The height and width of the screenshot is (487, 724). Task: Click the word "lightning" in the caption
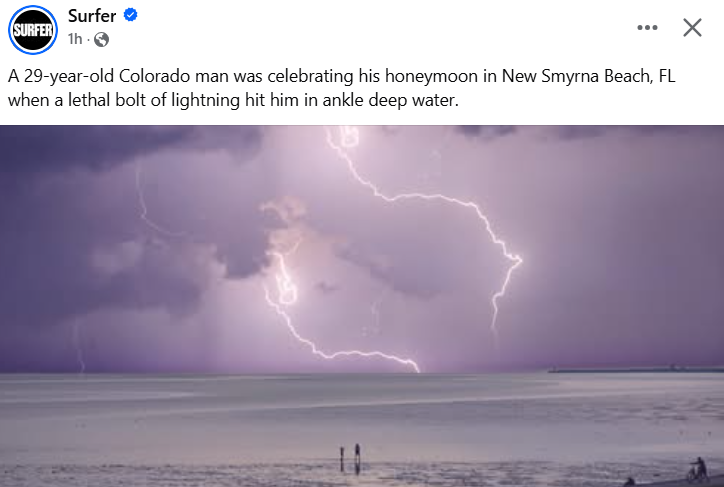point(205,100)
